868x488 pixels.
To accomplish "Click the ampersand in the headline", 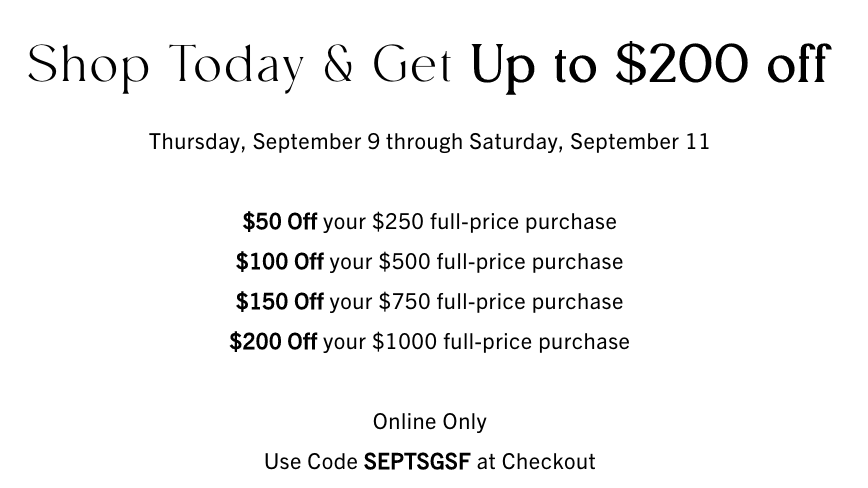I will tap(338, 64).
